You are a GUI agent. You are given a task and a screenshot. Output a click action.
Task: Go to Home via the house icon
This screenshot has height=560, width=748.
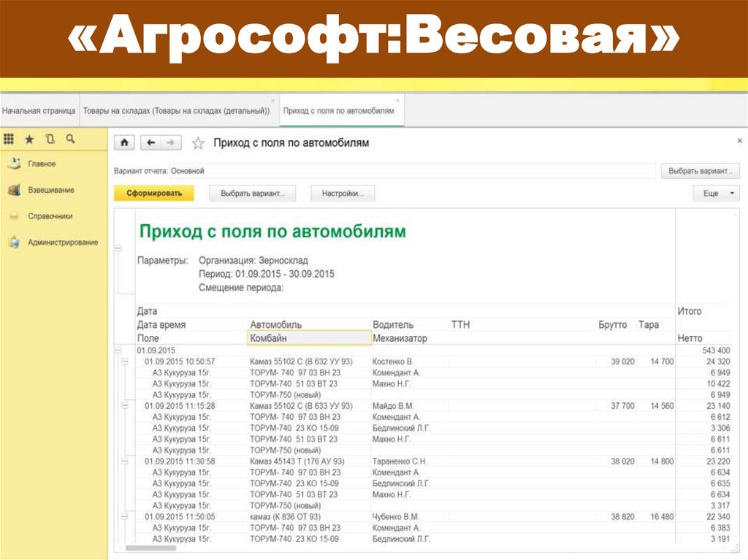124,143
